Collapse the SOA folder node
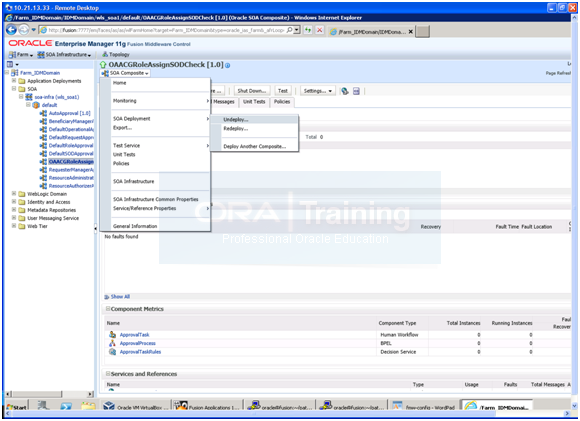Screen dimensions: 580x421 (14, 89)
